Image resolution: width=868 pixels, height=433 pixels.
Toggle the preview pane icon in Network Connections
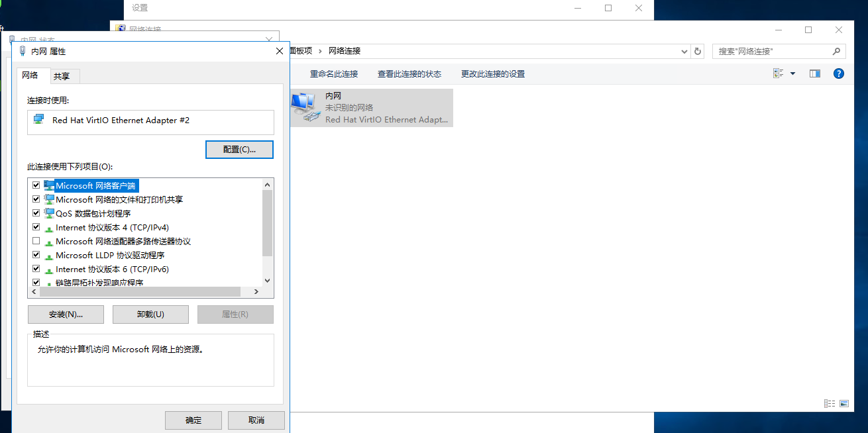tap(815, 73)
